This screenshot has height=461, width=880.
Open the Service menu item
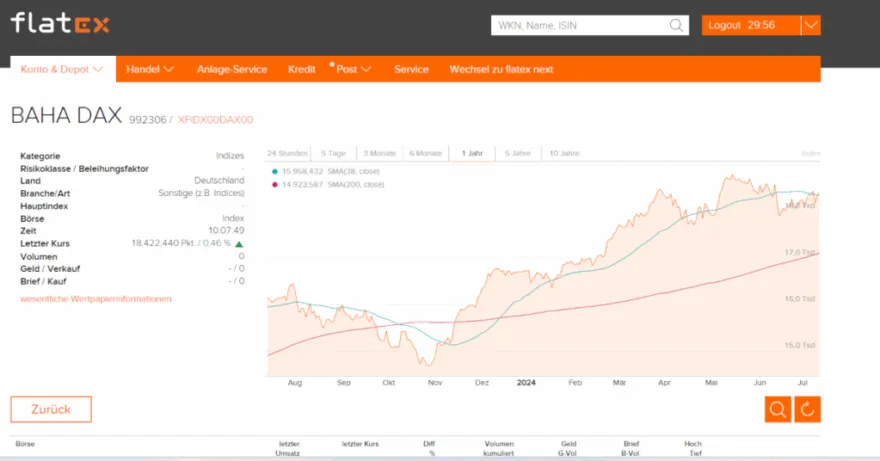click(x=411, y=69)
